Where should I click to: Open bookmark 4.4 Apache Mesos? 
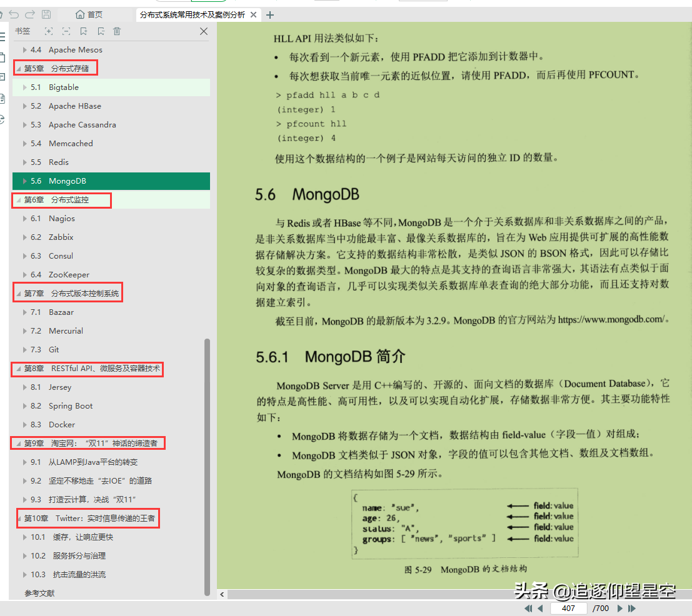[67, 50]
